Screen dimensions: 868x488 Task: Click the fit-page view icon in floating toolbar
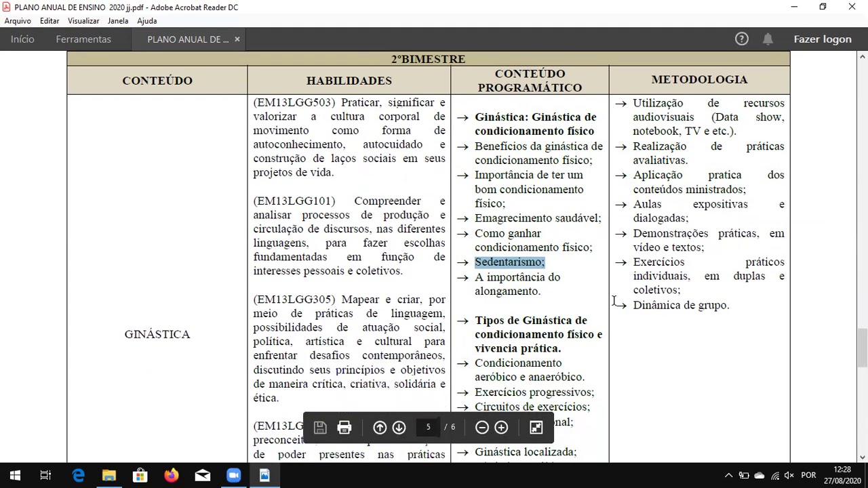(536, 428)
